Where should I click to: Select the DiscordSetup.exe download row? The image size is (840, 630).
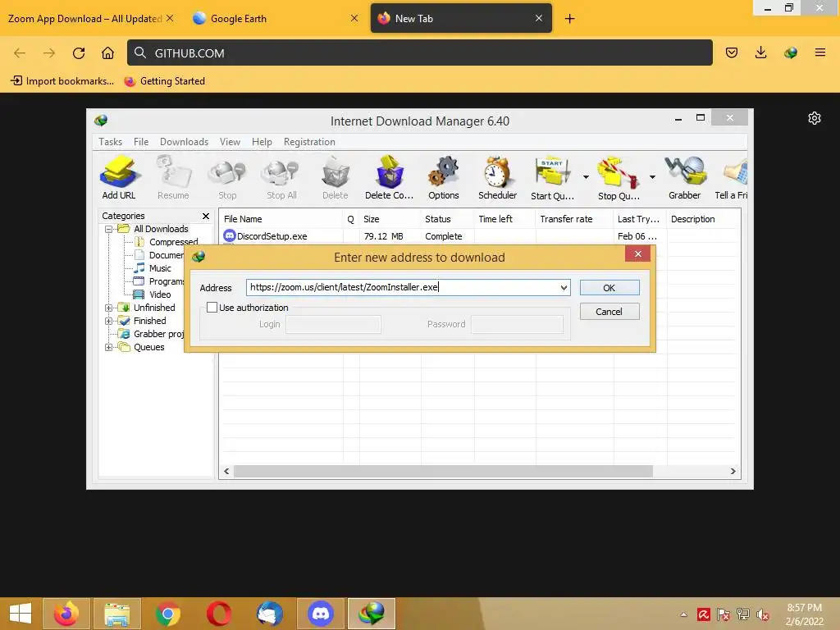coord(479,236)
